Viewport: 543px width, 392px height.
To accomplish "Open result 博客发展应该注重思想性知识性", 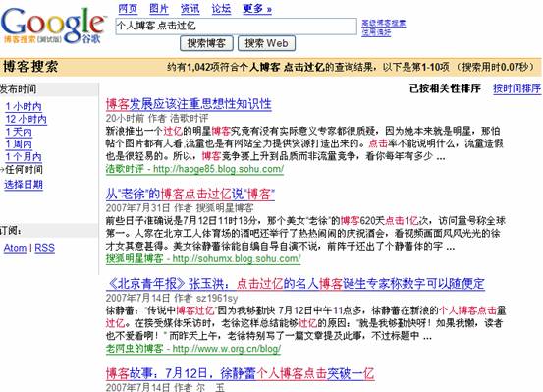I will (x=189, y=104).
